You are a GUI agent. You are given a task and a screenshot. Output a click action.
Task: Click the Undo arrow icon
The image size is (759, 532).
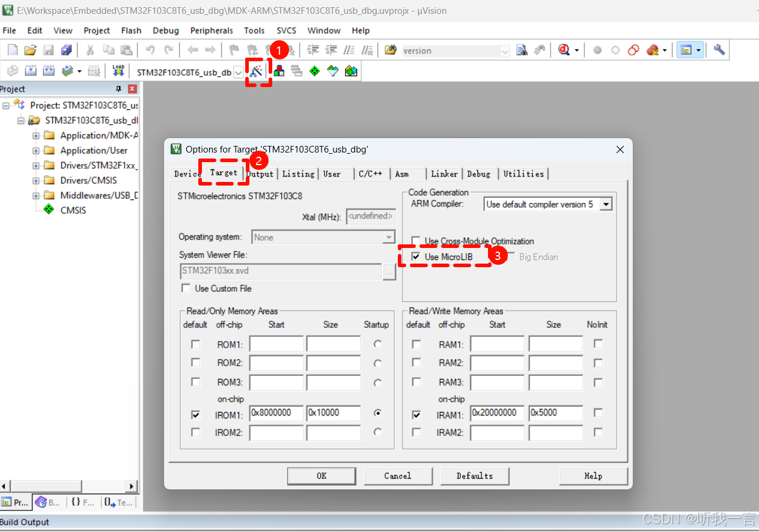pyautogui.click(x=151, y=50)
